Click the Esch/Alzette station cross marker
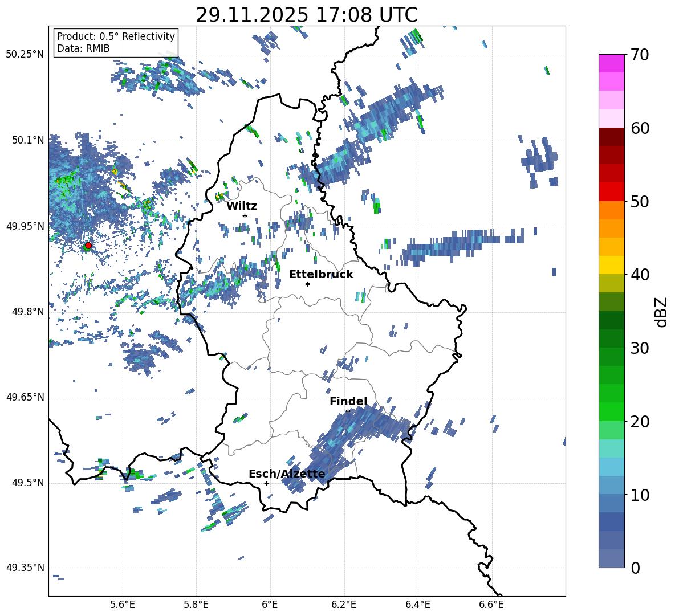The height and width of the screenshot is (616, 675). (266, 483)
